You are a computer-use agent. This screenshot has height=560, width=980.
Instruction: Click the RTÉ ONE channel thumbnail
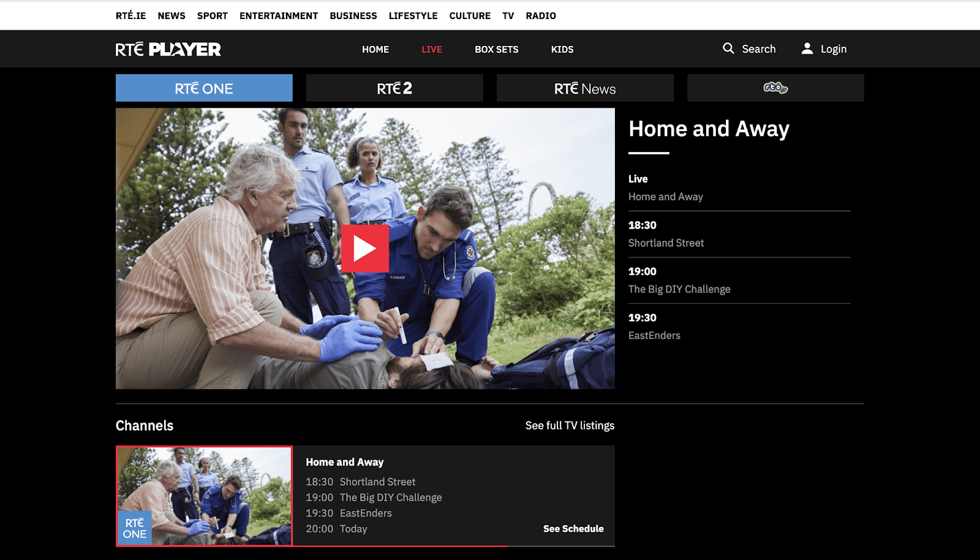coord(204,496)
